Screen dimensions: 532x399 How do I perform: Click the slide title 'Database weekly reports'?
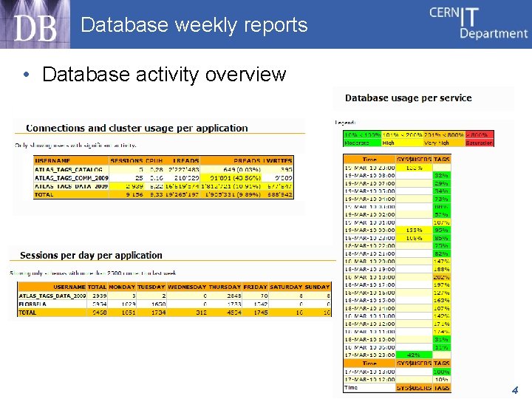(x=194, y=25)
